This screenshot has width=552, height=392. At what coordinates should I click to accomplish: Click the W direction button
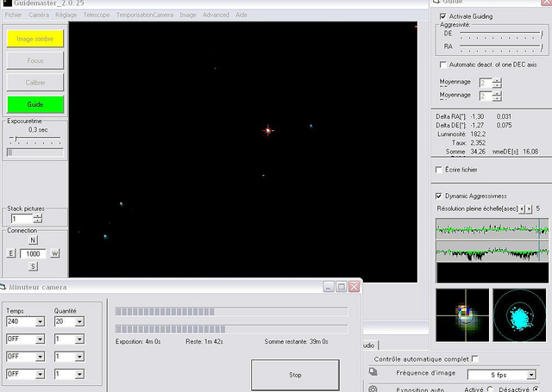point(55,253)
